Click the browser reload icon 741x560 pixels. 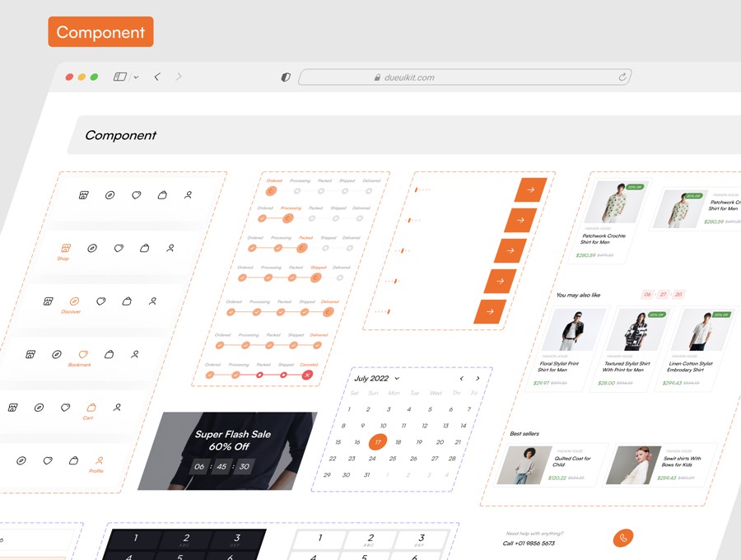click(x=622, y=77)
